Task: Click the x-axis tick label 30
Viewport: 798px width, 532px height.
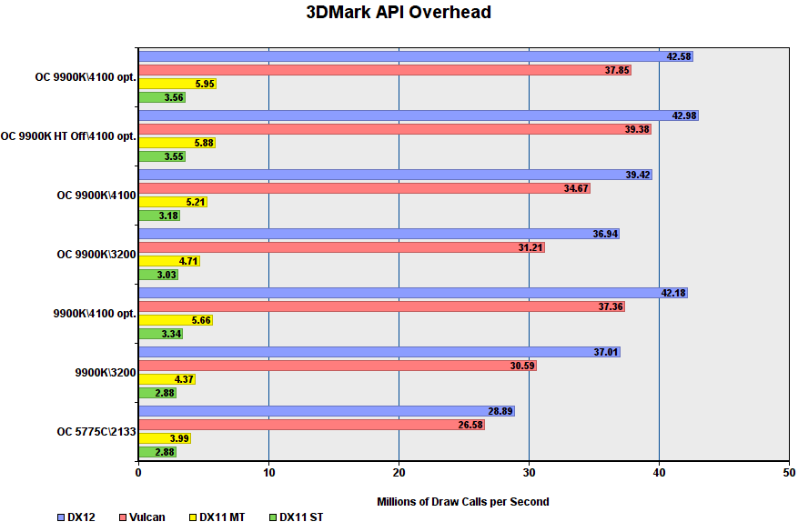Action: (530, 473)
